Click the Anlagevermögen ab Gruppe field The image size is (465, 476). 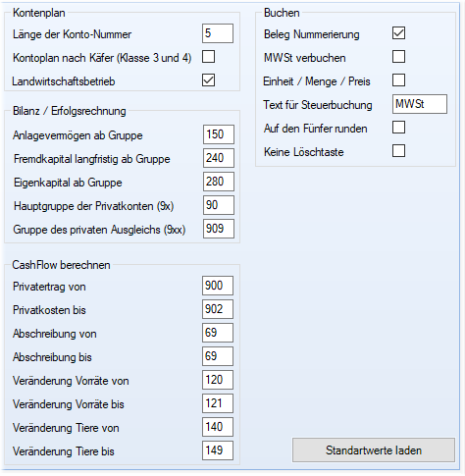click(219, 134)
